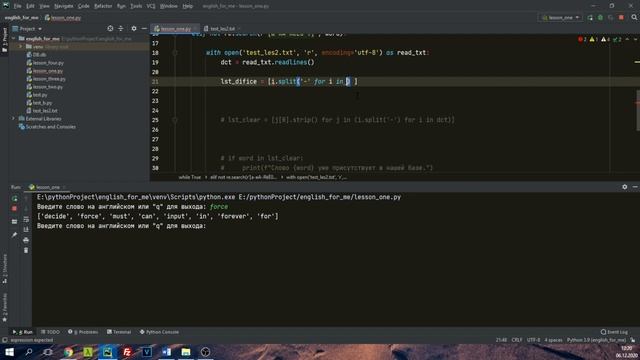
Task: Select lesson_four.py in project tree
Action: [48, 63]
